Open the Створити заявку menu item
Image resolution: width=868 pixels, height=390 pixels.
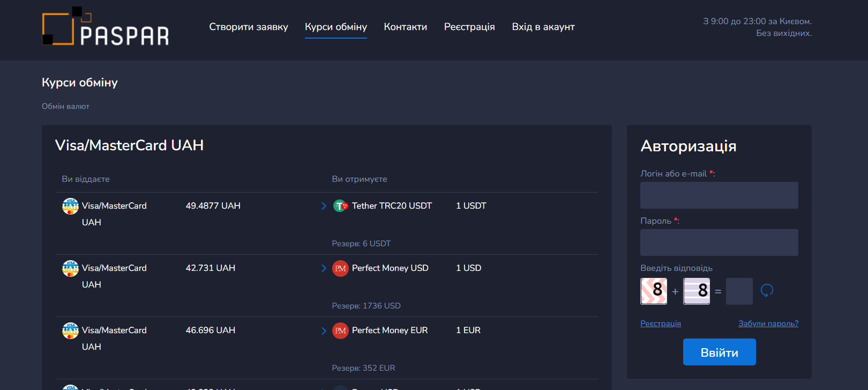tap(249, 27)
